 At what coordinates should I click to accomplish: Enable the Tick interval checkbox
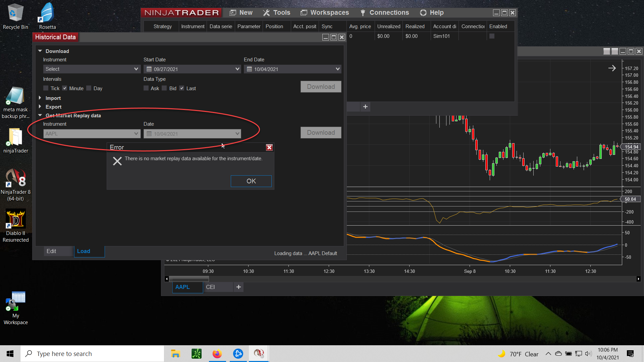click(x=46, y=88)
